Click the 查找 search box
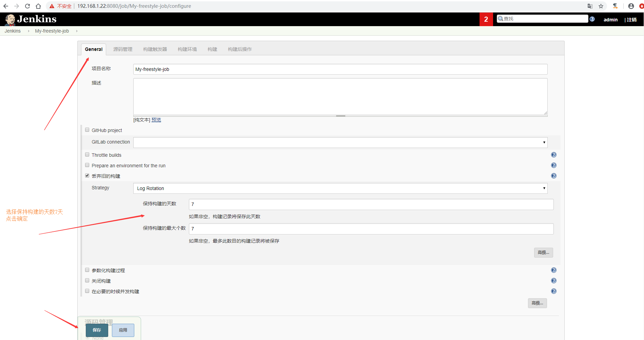This screenshot has width=644, height=340. pyautogui.click(x=542, y=19)
